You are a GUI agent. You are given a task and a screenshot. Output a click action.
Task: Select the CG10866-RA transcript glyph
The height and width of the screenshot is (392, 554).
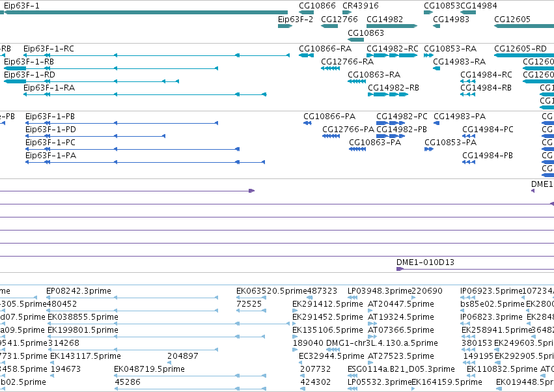[307, 55]
